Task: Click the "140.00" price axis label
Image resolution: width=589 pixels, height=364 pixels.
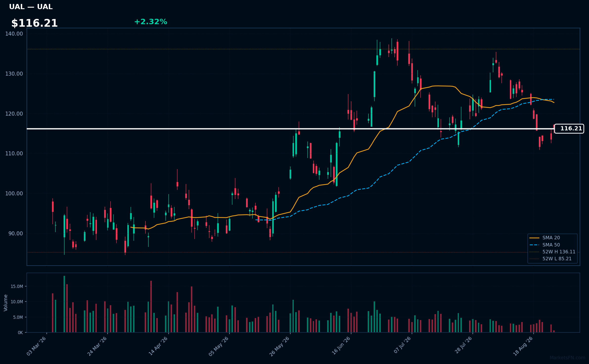Action: tap(14, 34)
